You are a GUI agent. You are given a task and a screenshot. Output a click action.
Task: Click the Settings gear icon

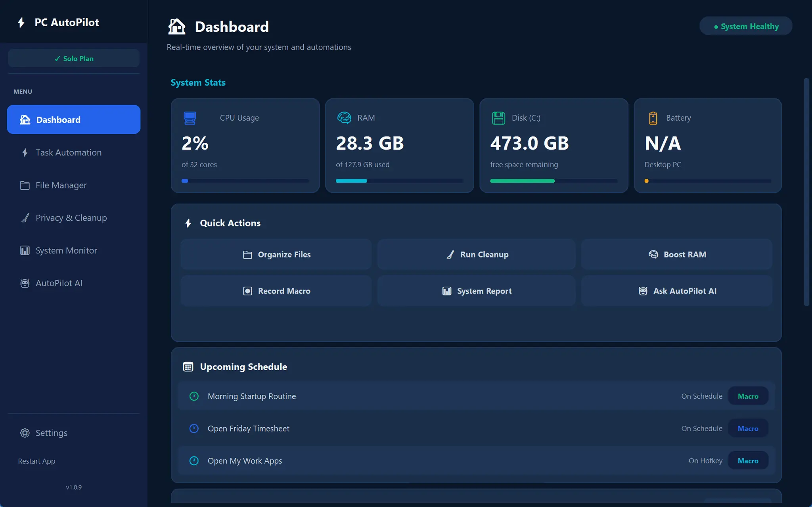[25, 433]
